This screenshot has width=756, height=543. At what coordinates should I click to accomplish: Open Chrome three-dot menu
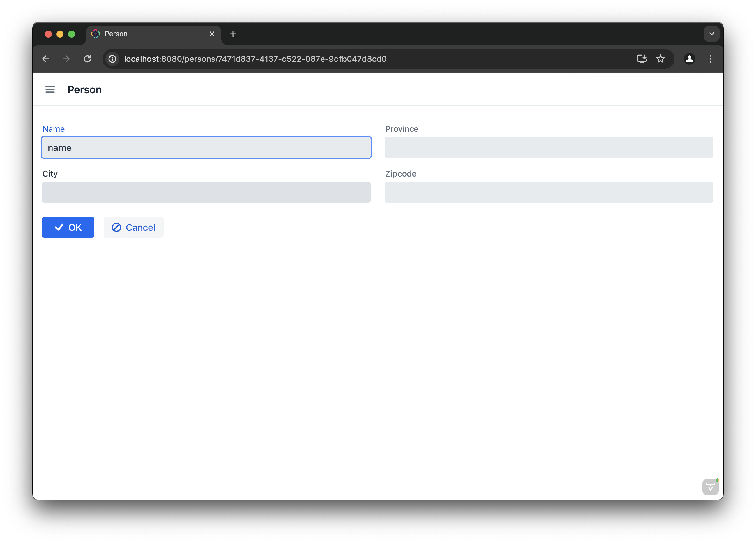click(x=710, y=59)
